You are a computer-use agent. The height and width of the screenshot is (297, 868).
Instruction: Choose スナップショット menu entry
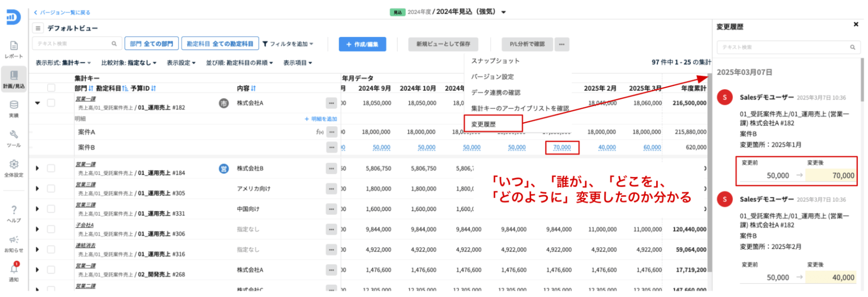[495, 61]
